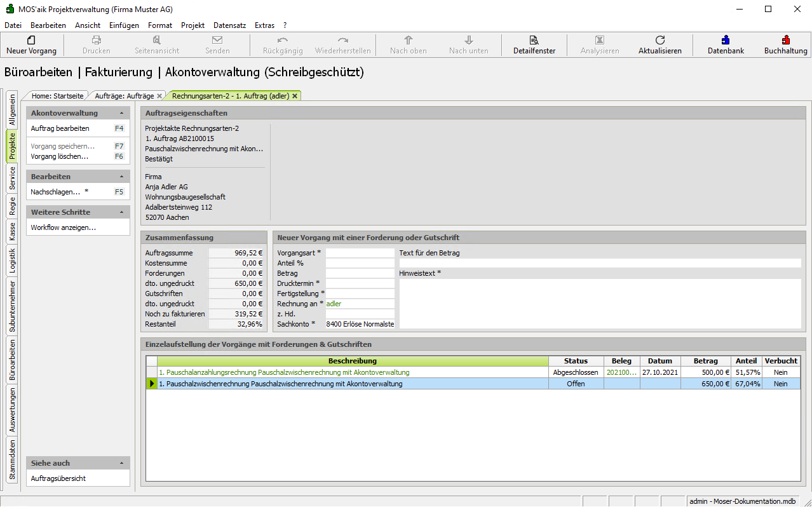Screen dimensions: 812x507
Task: Switch to the Home: Startseite tab
Action: pos(57,96)
